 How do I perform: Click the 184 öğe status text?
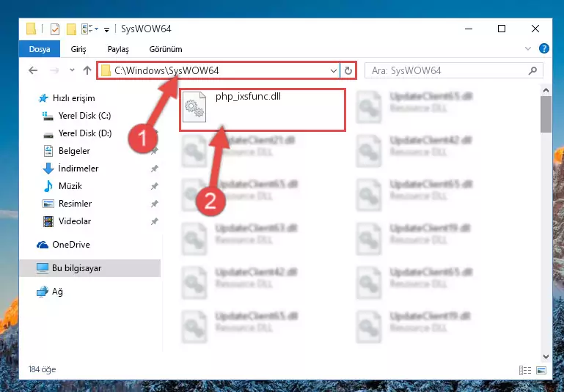click(x=42, y=369)
